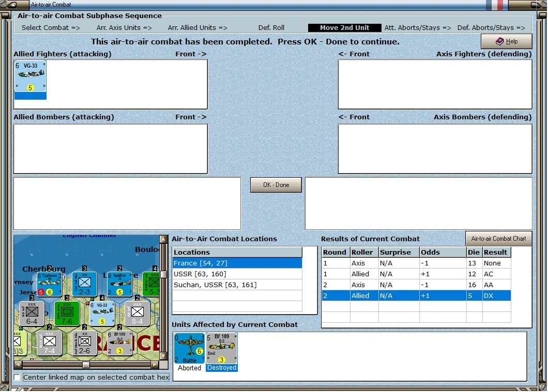
Task: Click the Arr. Axis Units subphase step
Action: [x=124, y=27]
